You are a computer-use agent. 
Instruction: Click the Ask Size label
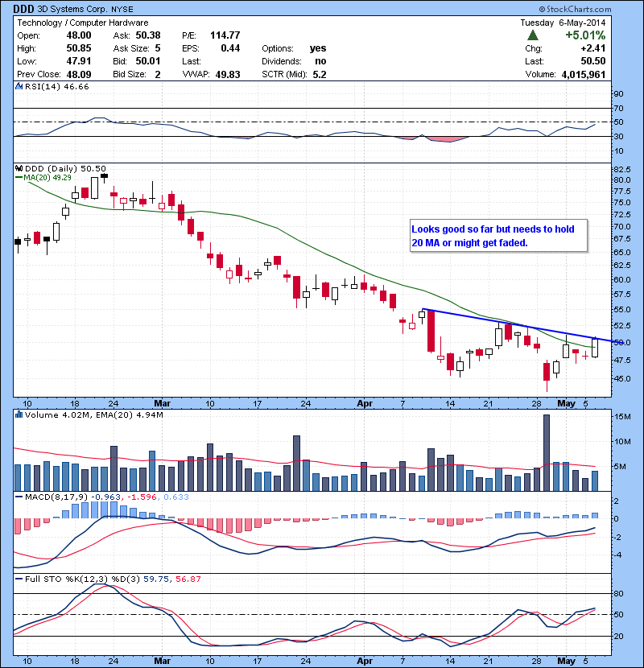pos(131,48)
